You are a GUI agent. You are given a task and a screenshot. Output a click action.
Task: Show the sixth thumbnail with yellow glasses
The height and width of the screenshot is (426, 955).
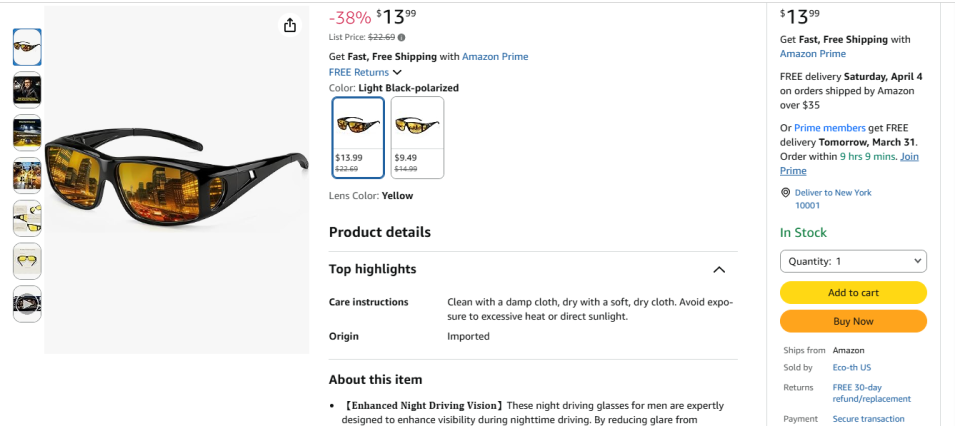tap(27, 260)
